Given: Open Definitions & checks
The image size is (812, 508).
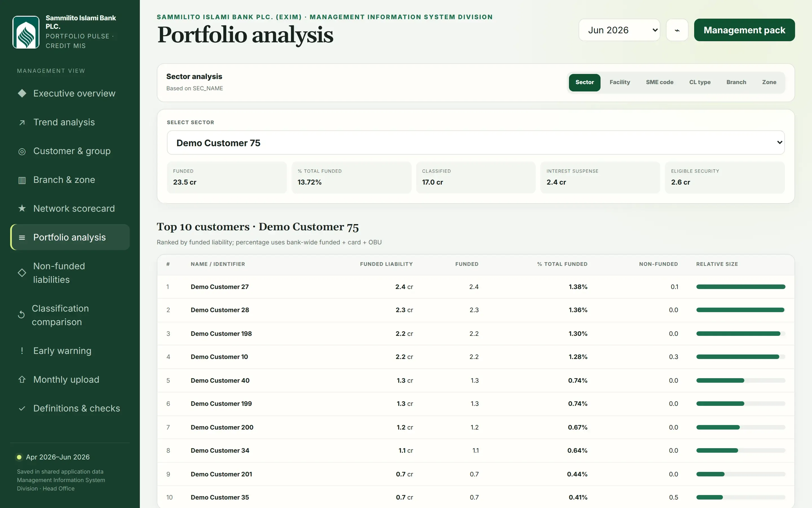Looking at the screenshot, I should pos(70,409).
